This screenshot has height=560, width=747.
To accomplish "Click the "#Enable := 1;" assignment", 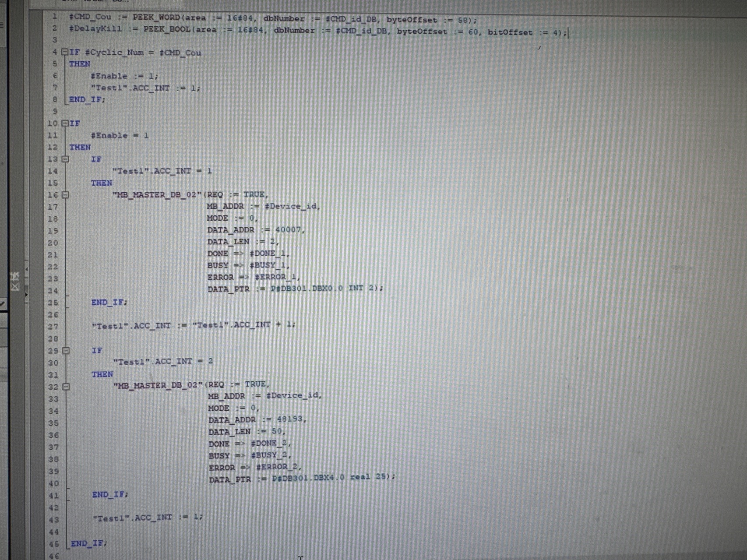I will [125, 76].
